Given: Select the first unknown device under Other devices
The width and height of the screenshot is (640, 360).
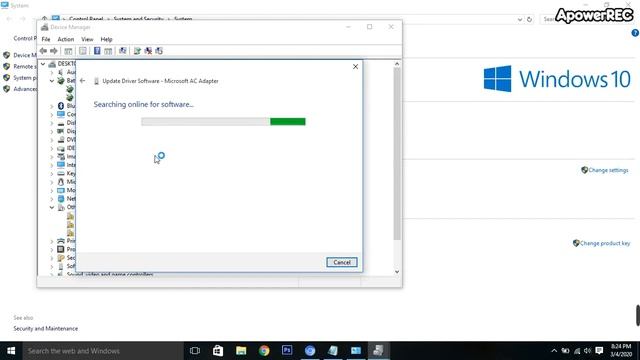Looking at the screenshot, I should tap(71, 216).
